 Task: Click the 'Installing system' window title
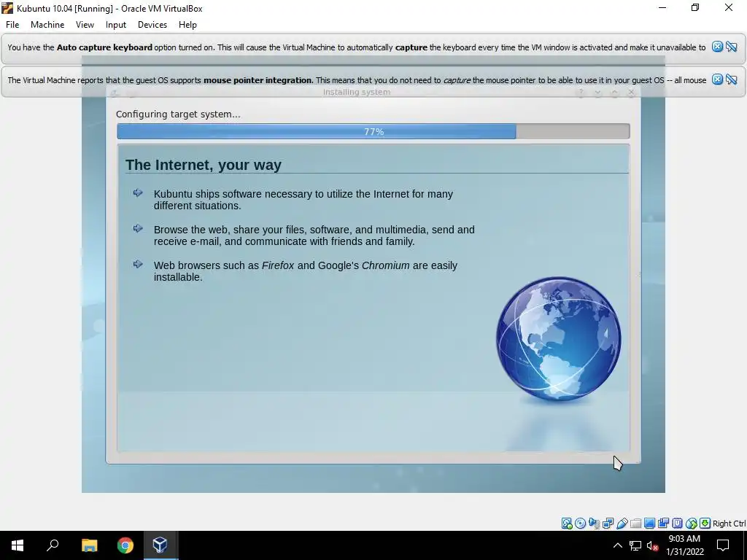(356, 92)
